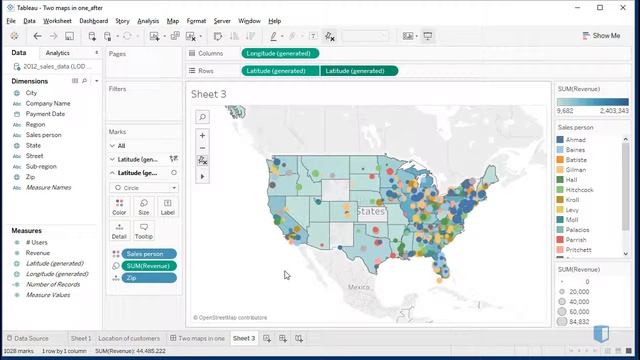Click the Sort ascending toolbar icon

click(234, 36)
